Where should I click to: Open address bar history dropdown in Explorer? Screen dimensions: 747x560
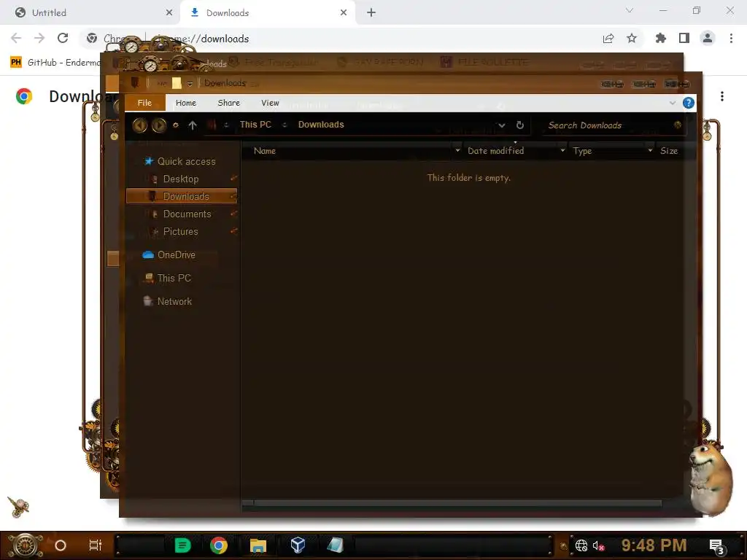502,125
